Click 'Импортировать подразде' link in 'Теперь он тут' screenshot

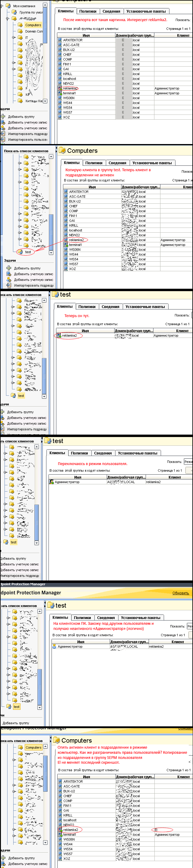27,429
